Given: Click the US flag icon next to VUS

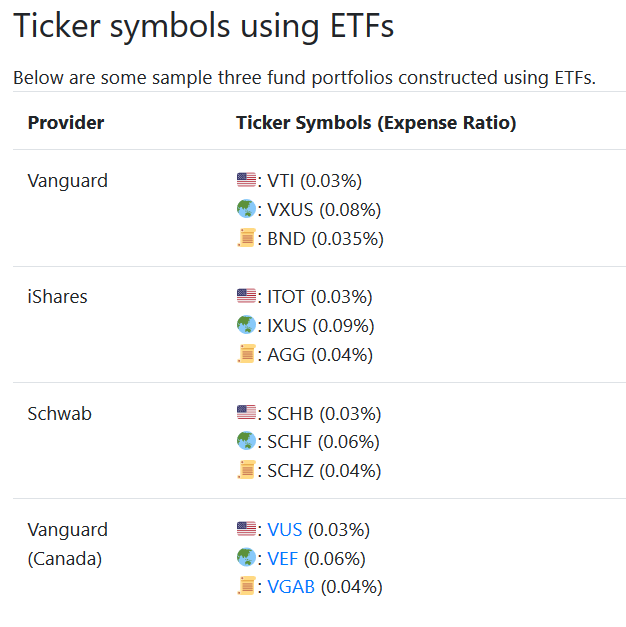Looking at the screenshot, I should coord(246,529).
